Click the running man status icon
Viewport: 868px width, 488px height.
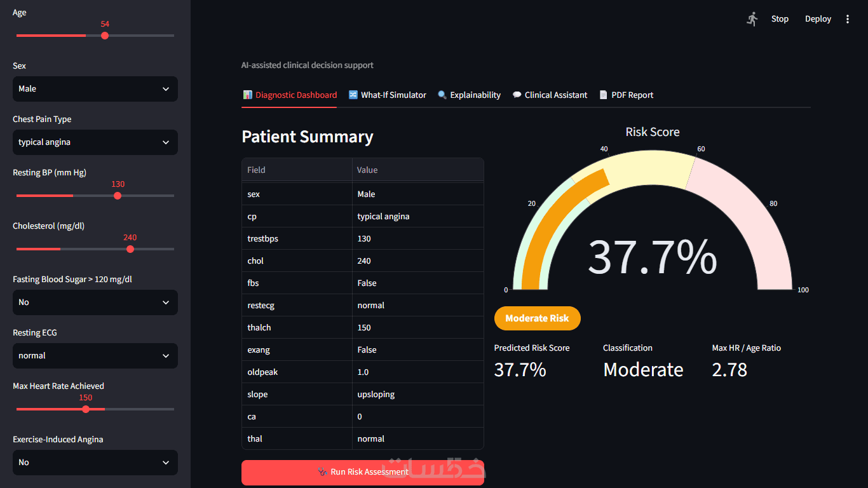(x=752, y=19)
